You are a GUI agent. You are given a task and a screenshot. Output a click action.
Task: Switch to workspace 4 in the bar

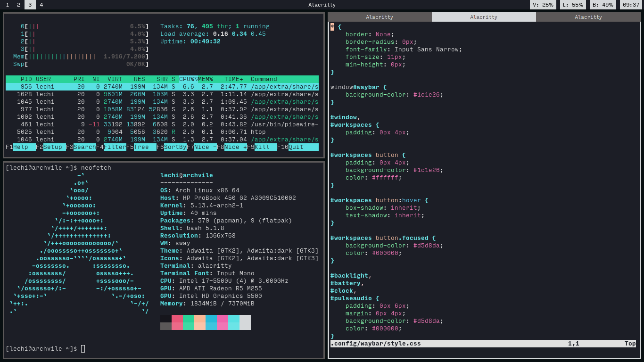pos(41,5)
